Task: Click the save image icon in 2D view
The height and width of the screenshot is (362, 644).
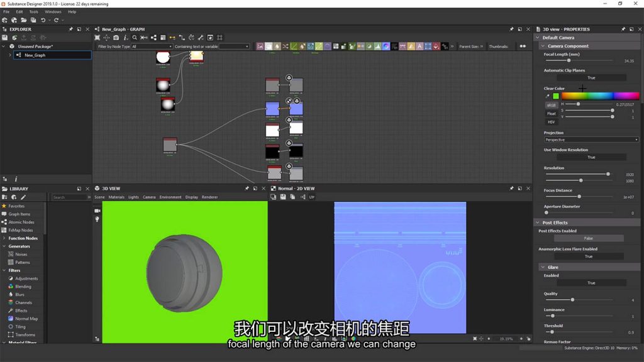Action: [x=283, y=197]
